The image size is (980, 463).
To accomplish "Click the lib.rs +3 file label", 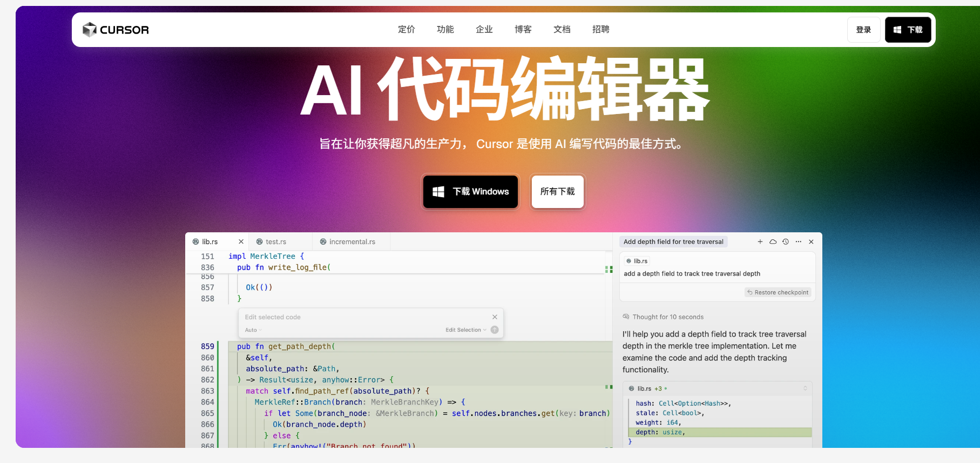I will point(648,388).
